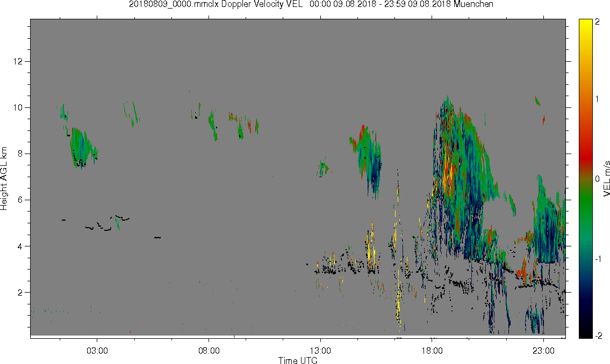
Task: Click the 'Time UTC' x-axis label
Action: click(298, 360)
